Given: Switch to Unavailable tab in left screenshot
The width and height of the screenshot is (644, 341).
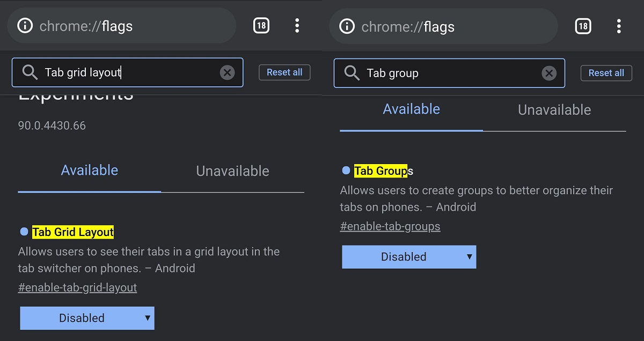Looking at the screenshot, I should click(232, 171).
